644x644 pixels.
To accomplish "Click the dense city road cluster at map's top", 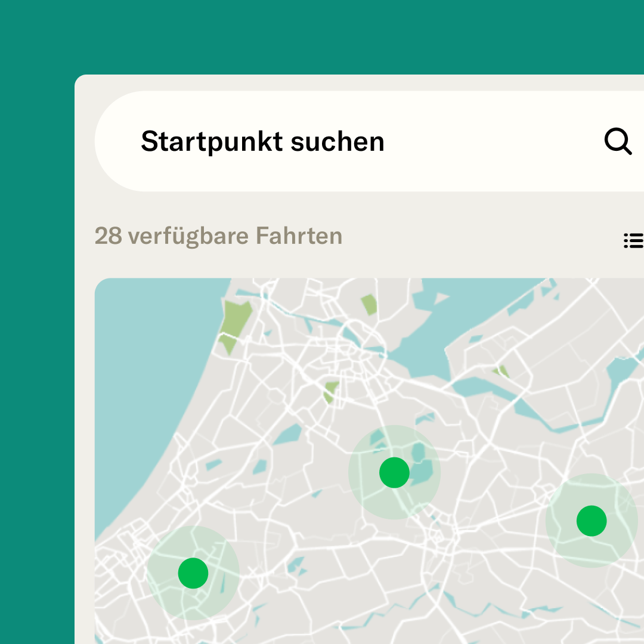I will (358, 358).
